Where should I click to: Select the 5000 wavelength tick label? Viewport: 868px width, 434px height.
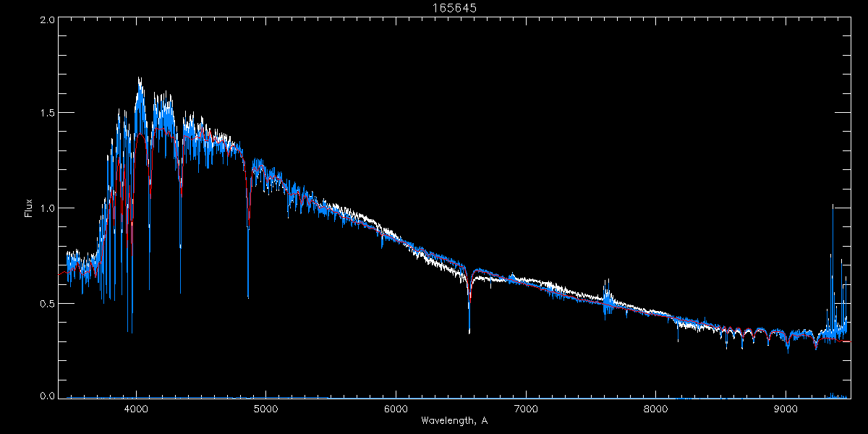(266, 408)
